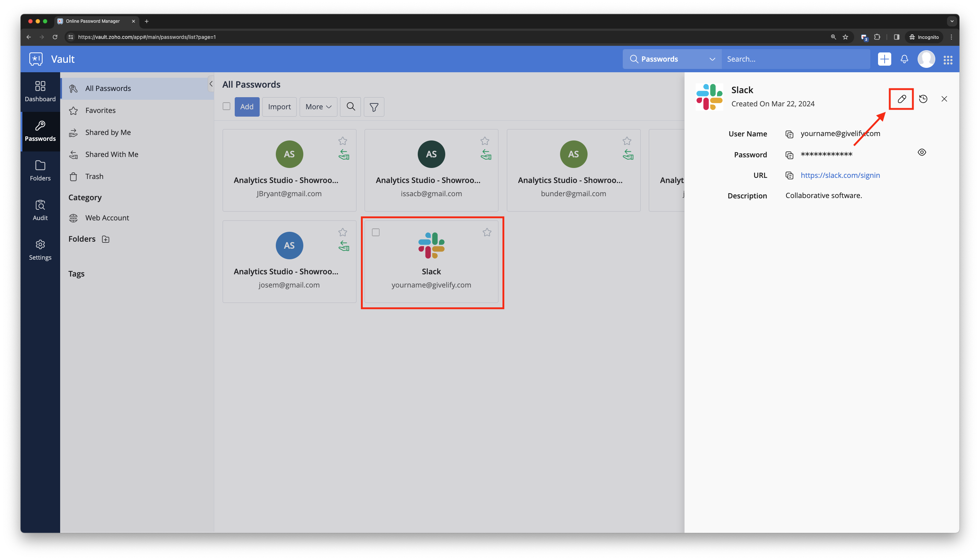
Task: Open the Folders sidebar section
Action: tap(40, 171)
